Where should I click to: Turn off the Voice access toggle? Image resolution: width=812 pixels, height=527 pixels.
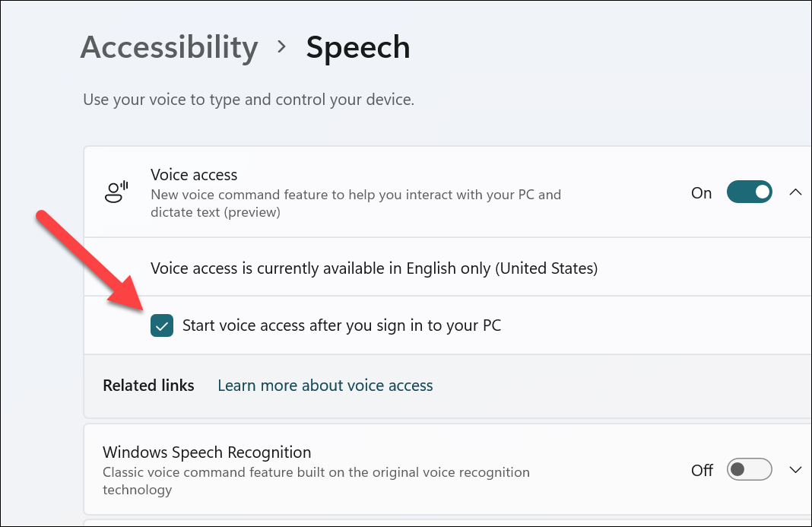click(x=749, y=192)
